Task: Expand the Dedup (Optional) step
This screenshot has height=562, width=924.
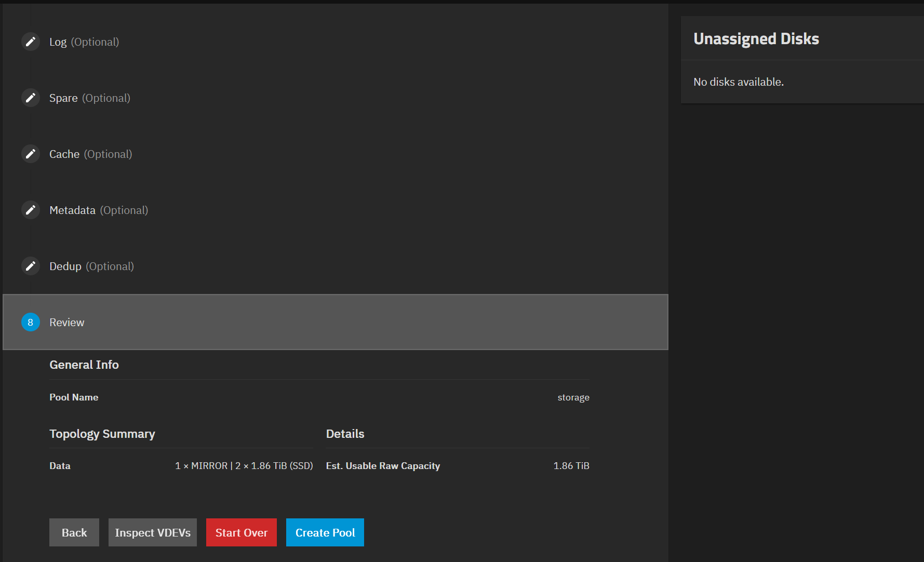Action: click(92, 266)
